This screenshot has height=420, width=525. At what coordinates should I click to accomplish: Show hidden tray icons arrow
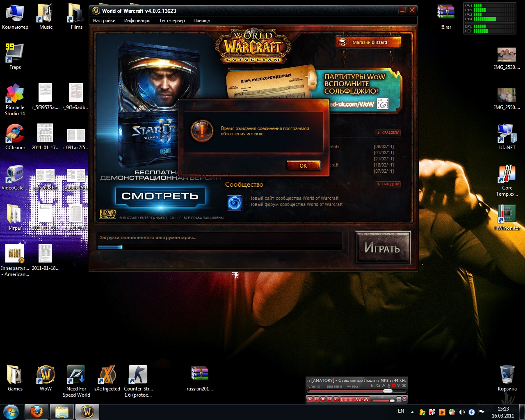(412, 412)
